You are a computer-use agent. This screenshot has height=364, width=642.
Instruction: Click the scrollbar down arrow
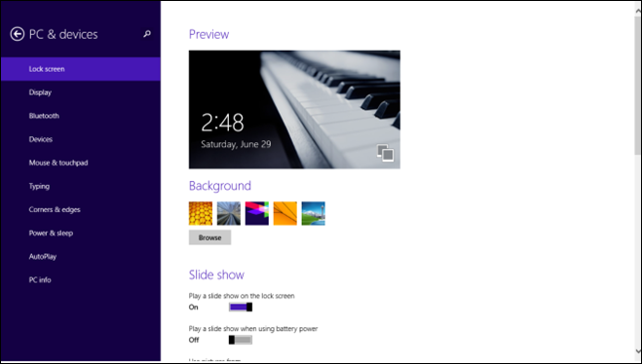click(638, 351)
